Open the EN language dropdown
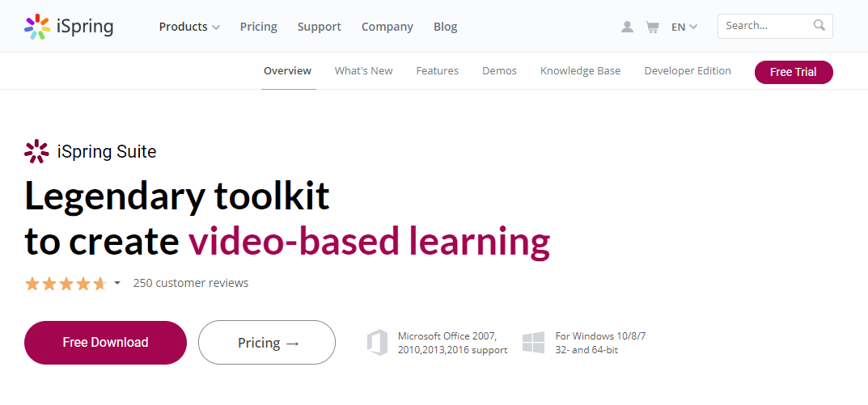The image size is (868, 405). pyautogui.click(x=684, y=27)
